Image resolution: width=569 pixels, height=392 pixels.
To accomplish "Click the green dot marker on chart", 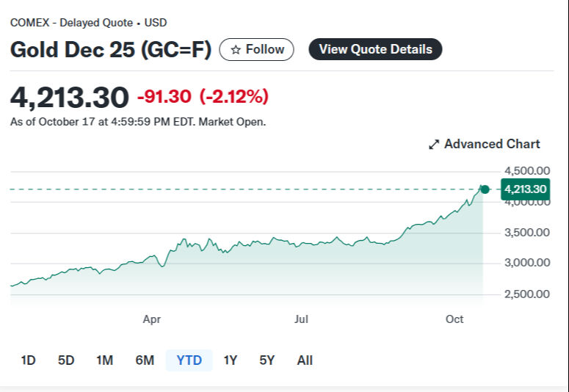I will pos(484,189).
